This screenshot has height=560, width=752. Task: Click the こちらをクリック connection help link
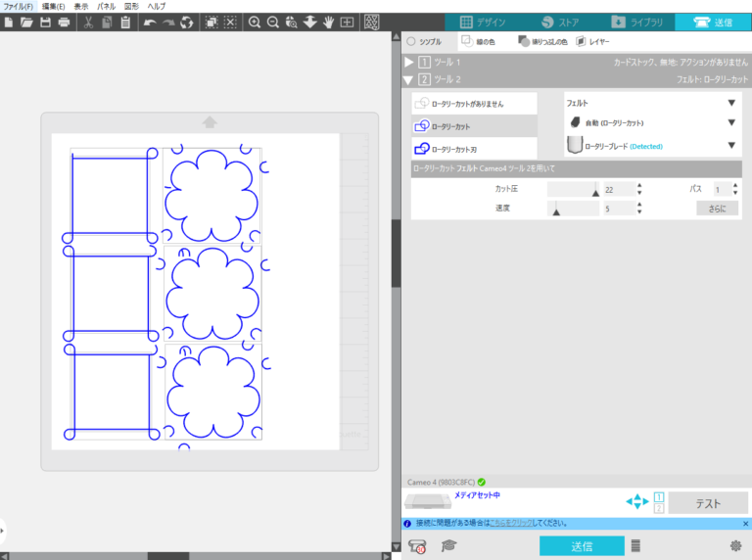coord(511,523)
